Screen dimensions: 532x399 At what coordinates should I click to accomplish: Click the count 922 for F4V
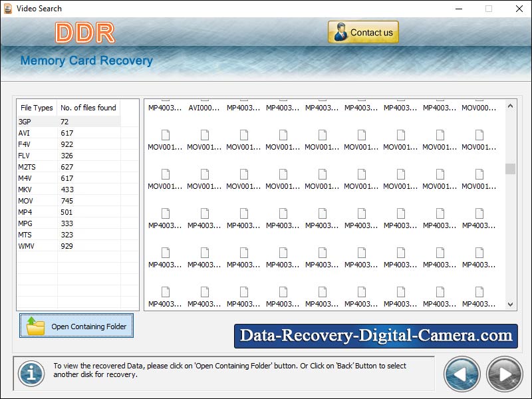[67, 144]
